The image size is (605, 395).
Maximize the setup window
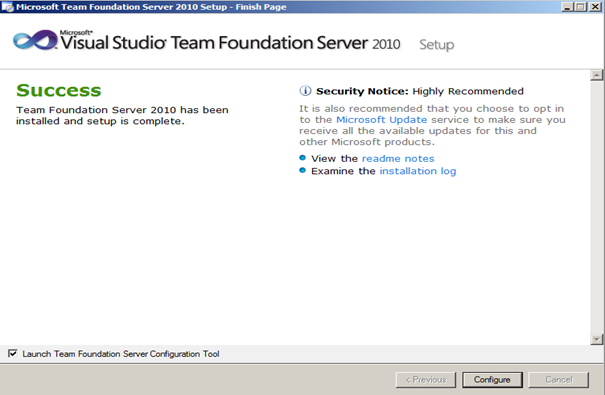(x=580, y=7)
